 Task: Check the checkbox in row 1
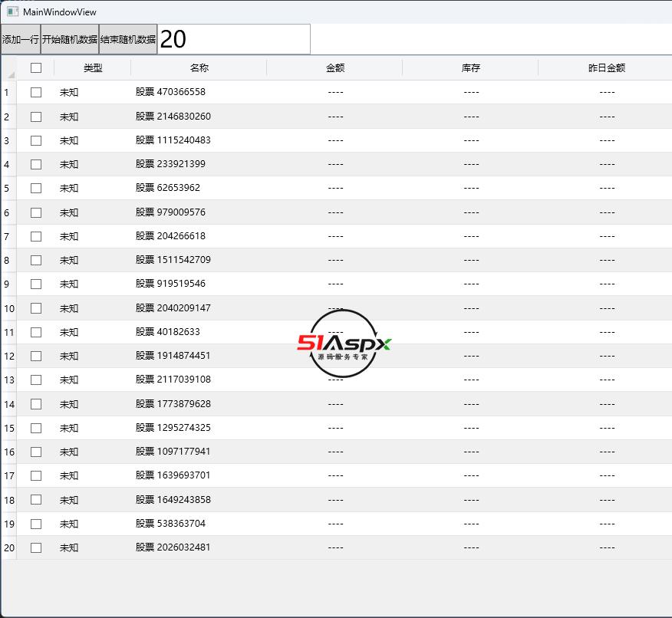click(36, 92)
